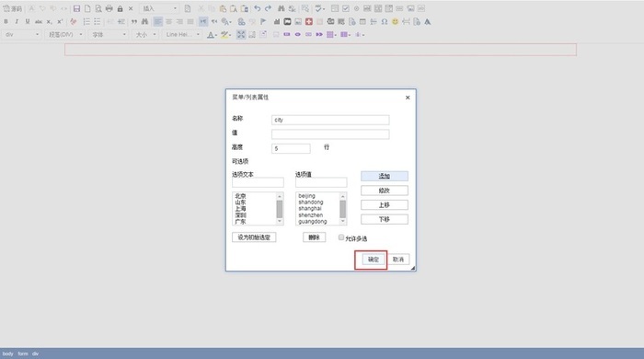Viewport: 644px width, 359px height.
Task: Click the Omega special character icon
Action: [385, 22]
